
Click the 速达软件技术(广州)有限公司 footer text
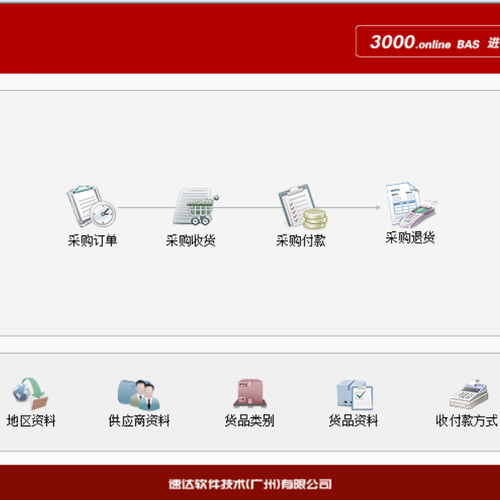(250, 484)
